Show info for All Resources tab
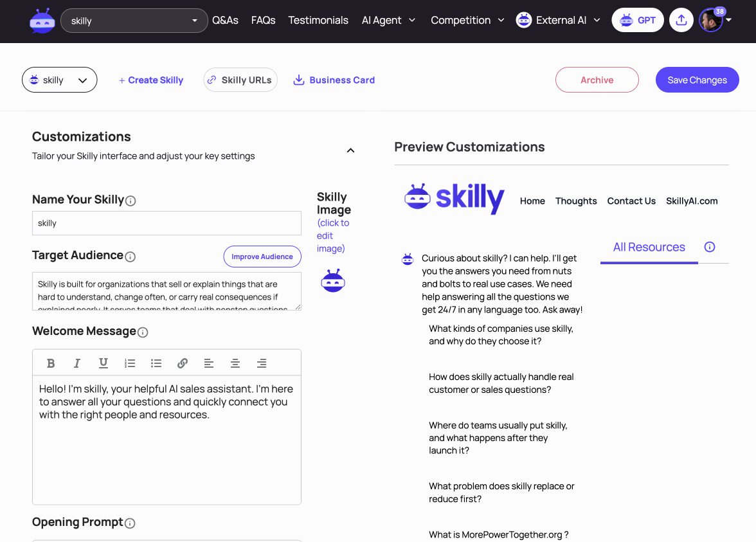Image resolution: width=756 pixels, height=542 pixels. tap(709, 247)
